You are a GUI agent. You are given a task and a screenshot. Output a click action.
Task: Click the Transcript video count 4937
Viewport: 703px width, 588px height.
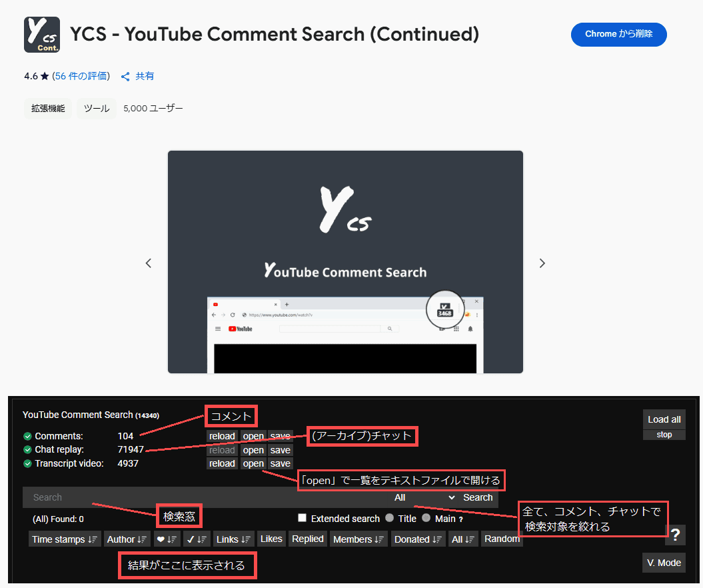tap(128, 463)
